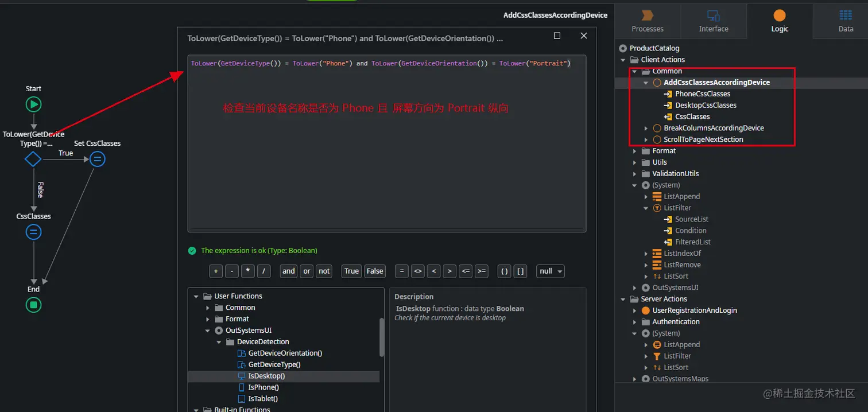868x412 pixels.
Task: Close the expression editor dialog
Action: click(x=584, y=36)
